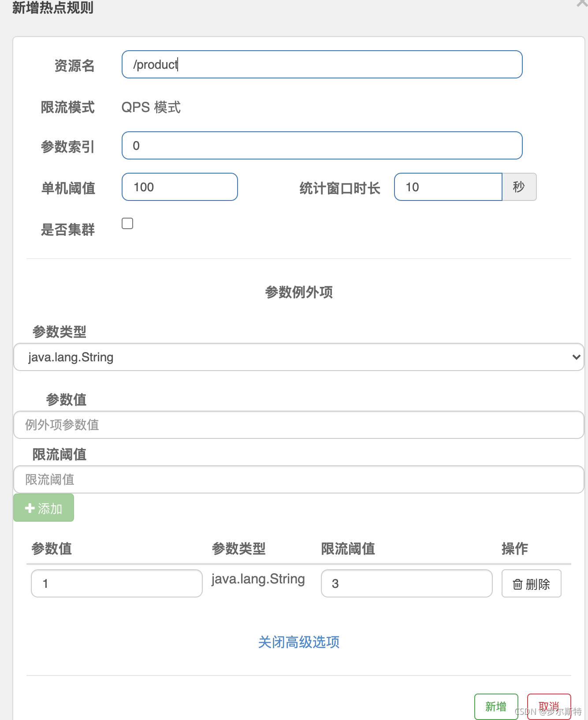Close the 新增热点规则 dialog
The width and height of the screenshot is (588, 720).
582,4
